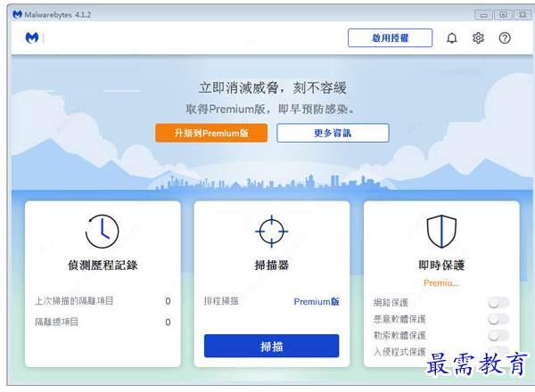Toggle 網路保護 web protection switch
Image resolution: width=535 pixels, height=392 pixels.
point(498,302)
